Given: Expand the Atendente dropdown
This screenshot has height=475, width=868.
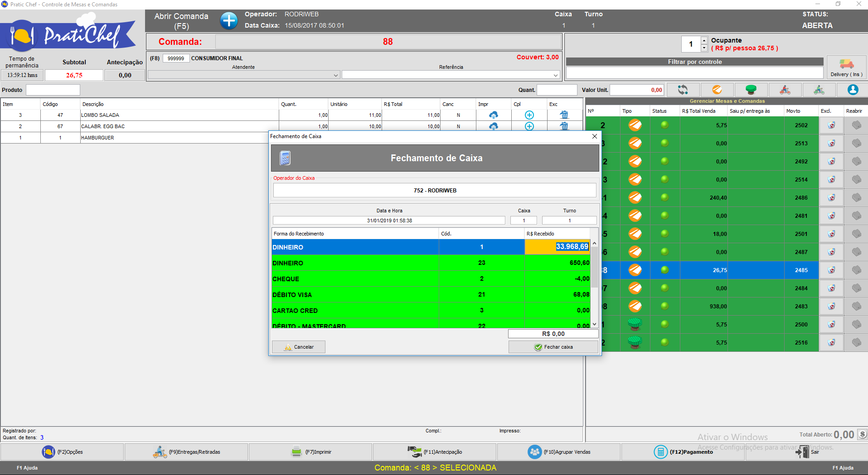Looking at the screenshot, I should (336, 75).
